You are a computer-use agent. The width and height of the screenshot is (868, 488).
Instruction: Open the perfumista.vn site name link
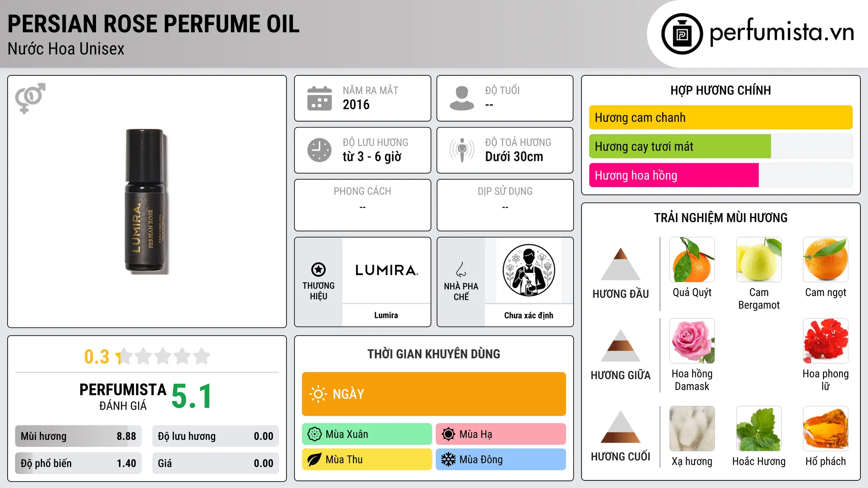point(782,32)
